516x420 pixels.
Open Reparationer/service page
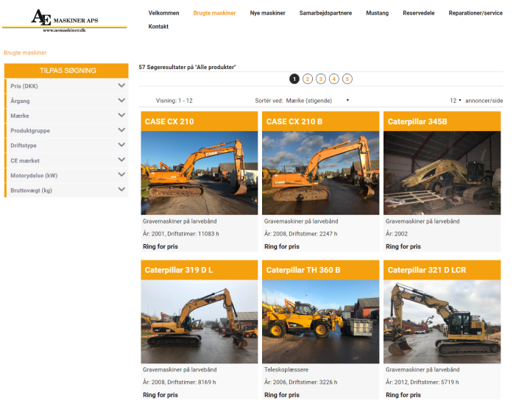(476, 13)
